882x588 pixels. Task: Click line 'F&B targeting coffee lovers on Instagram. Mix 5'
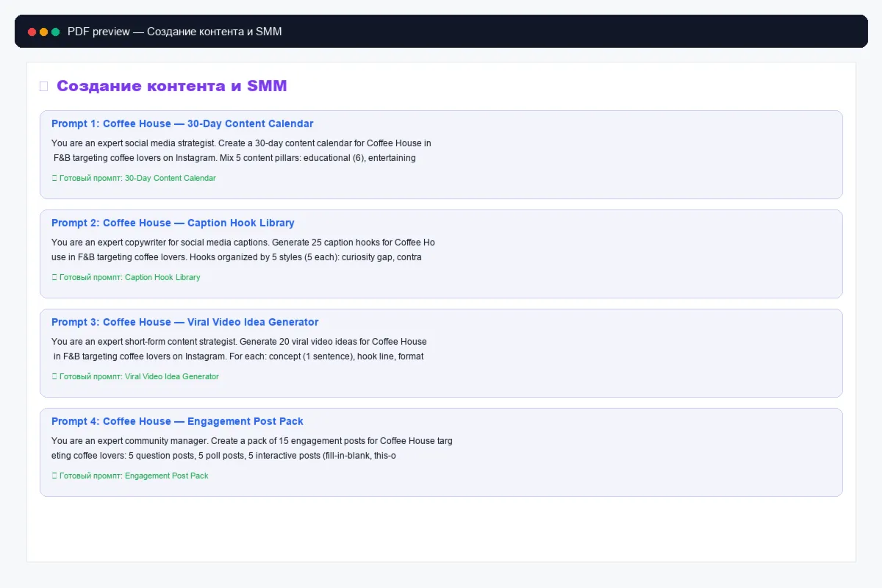click(x=146, y=158)
